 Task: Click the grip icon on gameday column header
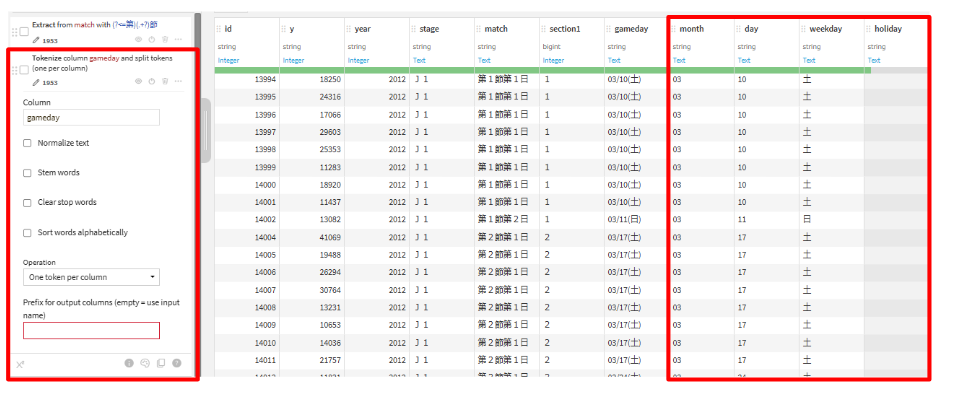(609, 29)
